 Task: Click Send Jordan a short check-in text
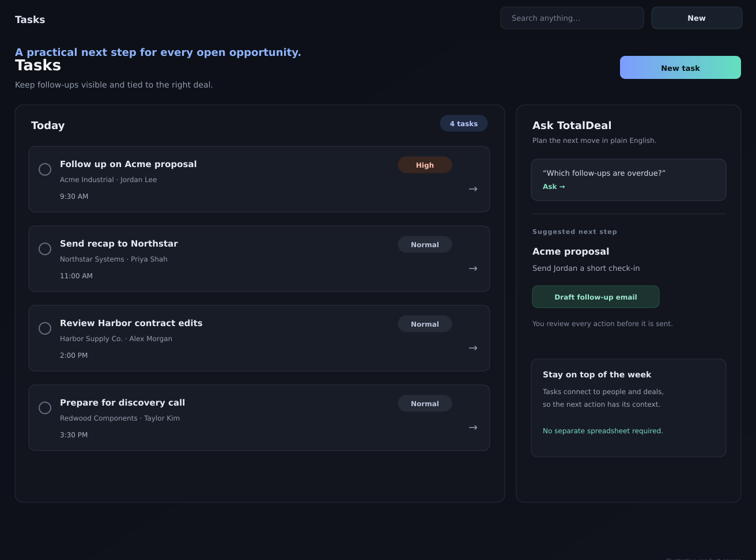pos(586,268)
